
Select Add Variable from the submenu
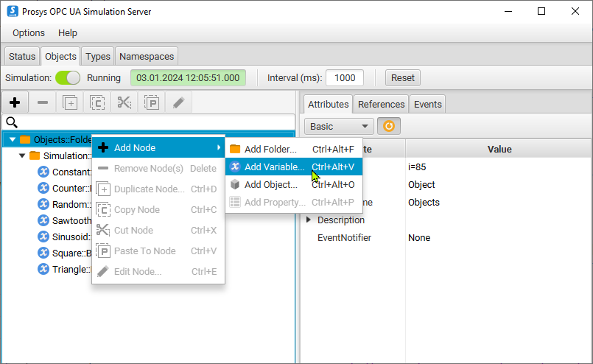(274, 167)
